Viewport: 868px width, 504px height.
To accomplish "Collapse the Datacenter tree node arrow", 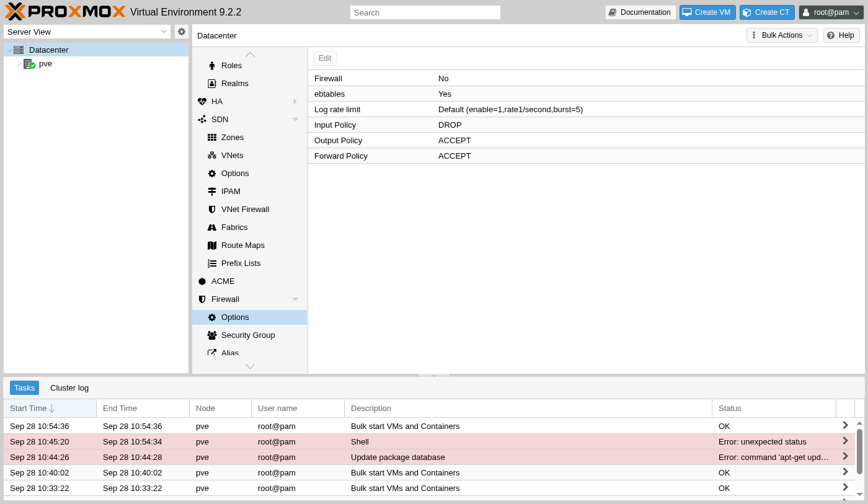I will click(x=9, y=50).
